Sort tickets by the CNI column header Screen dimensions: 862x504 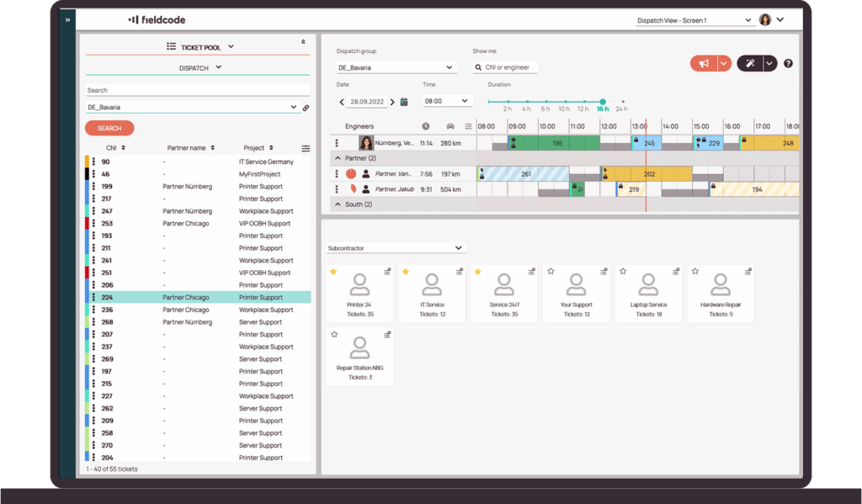click(109, 148)
